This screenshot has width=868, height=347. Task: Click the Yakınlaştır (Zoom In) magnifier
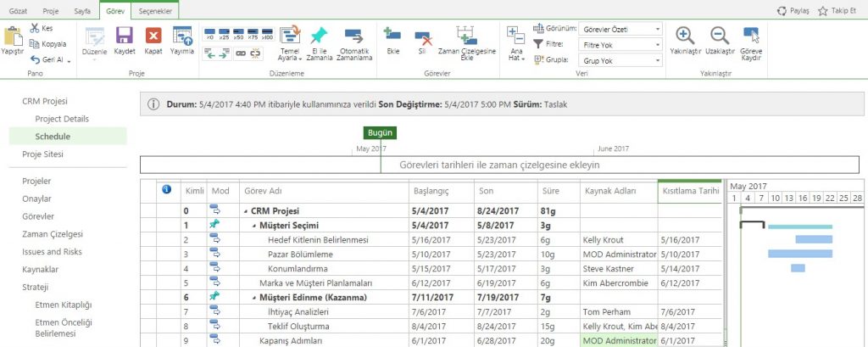685,36
